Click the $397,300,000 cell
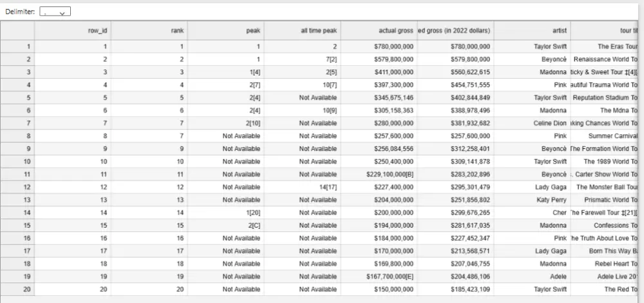The image size is (644, 303). [379, 84]
